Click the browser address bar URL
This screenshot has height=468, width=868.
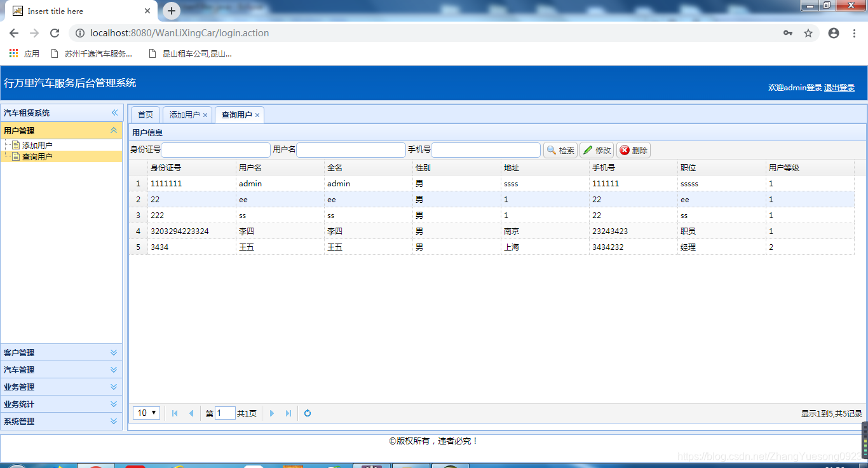(x=180, y=33)
